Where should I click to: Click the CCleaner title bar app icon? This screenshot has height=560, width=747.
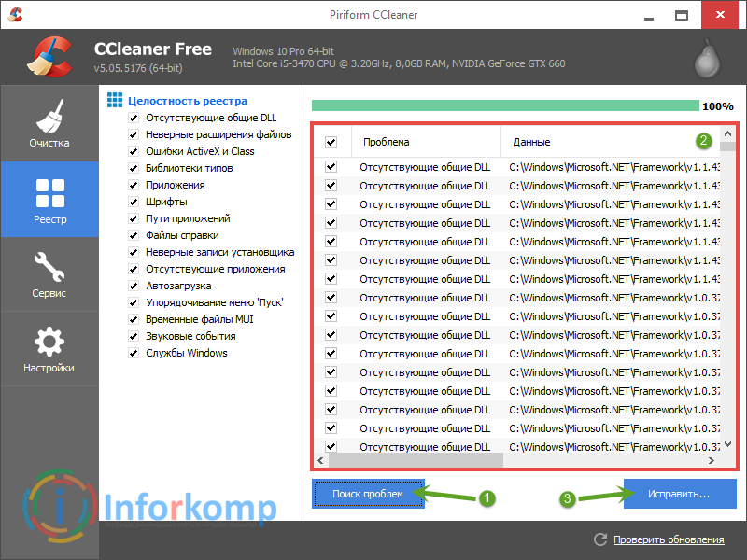coord(15,15)
